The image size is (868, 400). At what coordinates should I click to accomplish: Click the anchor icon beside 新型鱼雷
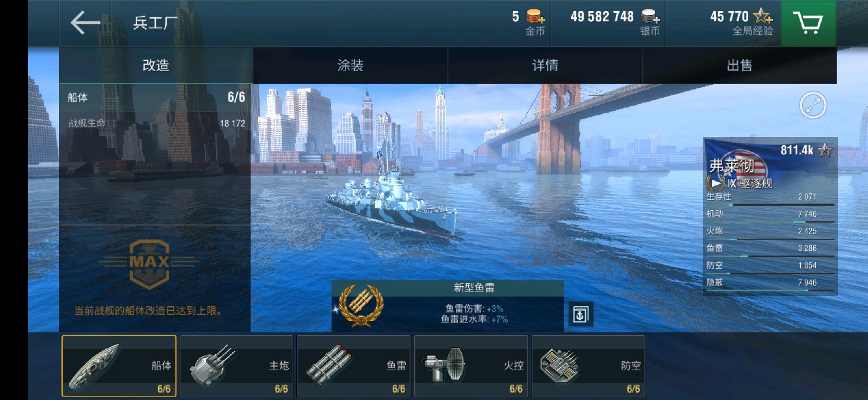(580, 314)
